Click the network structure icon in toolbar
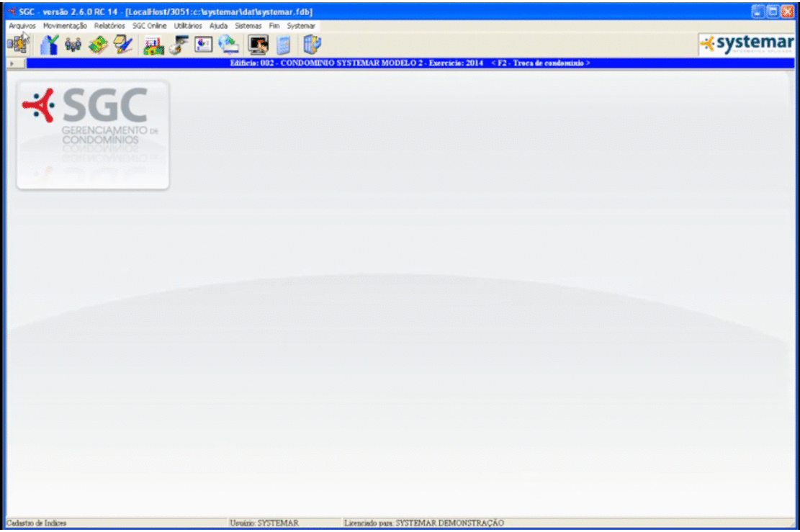The width and height of the screenshot is (800, 532). (17, 45)
